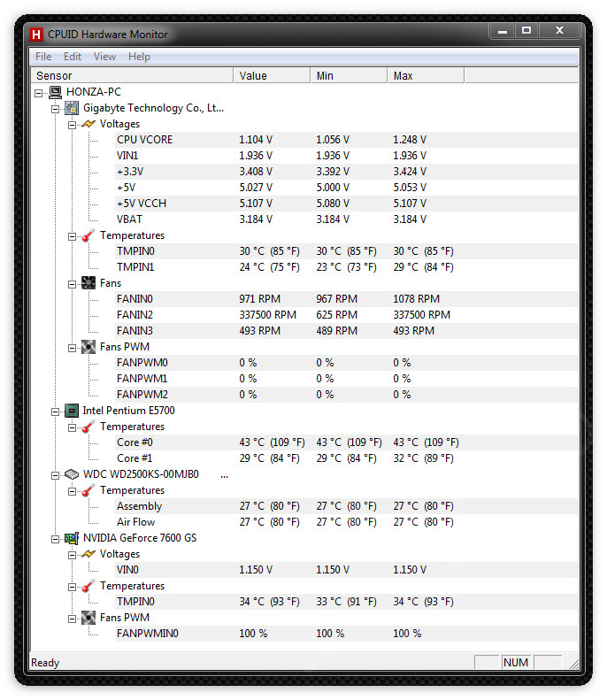Collapse the Fans group

point(72,284)
